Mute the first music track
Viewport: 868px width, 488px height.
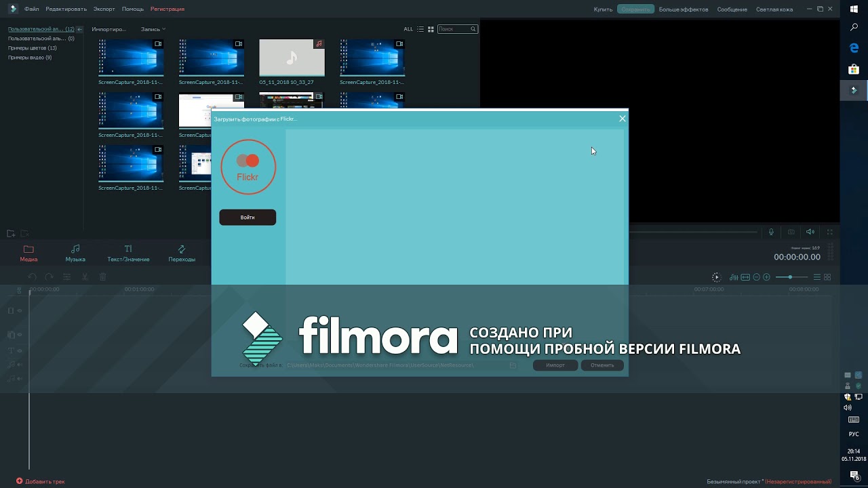(x=20, y=365)
